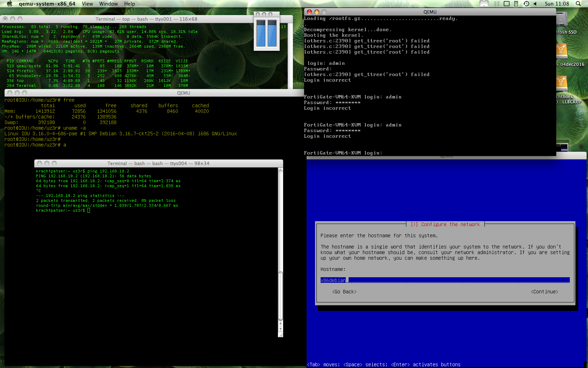Click the striped grid menu bar icon
This screenshot has height=368, width=588.
497,4
